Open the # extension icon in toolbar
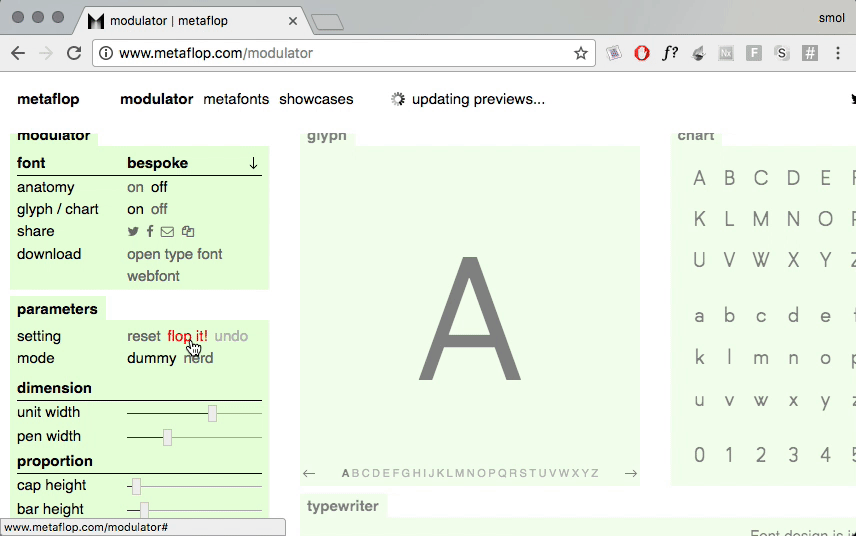Image resolution: width=856 pixels, height=536 pixels. [x=810, y=53]
